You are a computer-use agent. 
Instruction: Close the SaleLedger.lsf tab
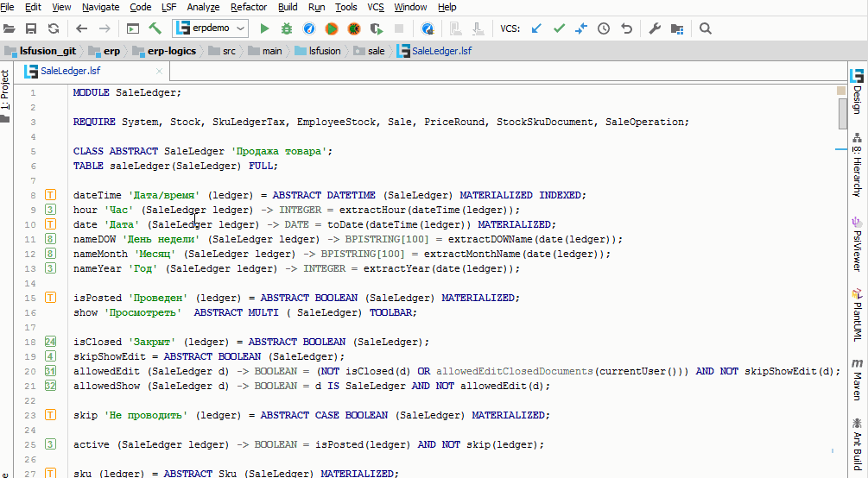coord(160,72)
